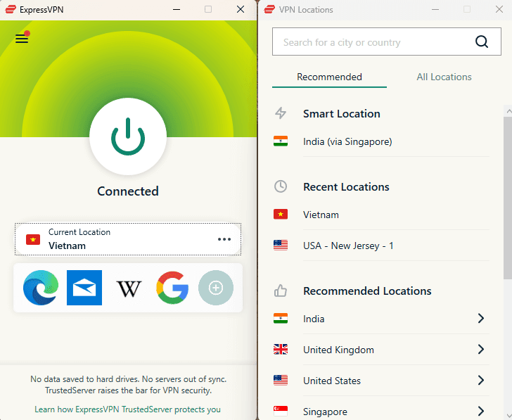Switch to the All Locations tab

point(444,77)
